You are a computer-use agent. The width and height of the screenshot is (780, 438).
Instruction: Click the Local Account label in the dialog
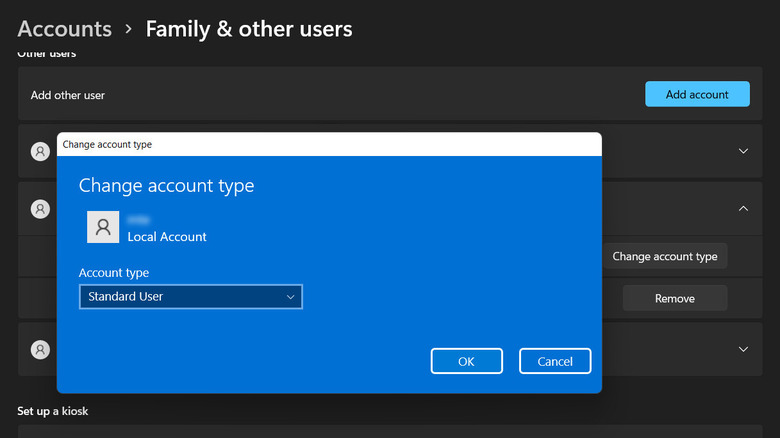click(167, 237)
